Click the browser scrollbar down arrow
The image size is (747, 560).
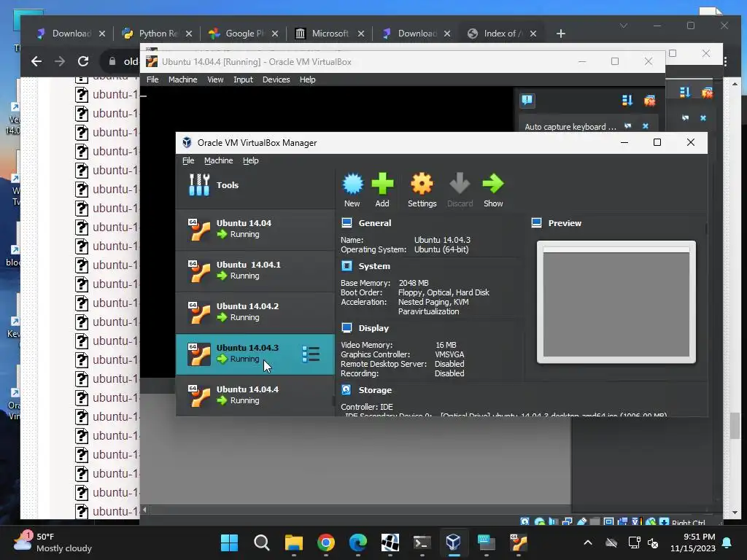pos(735,513)
